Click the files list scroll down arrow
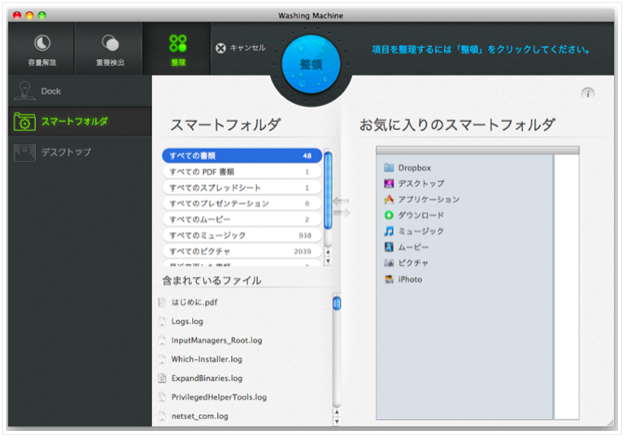This screenshot has height=440, width=626. click(337, 421)
